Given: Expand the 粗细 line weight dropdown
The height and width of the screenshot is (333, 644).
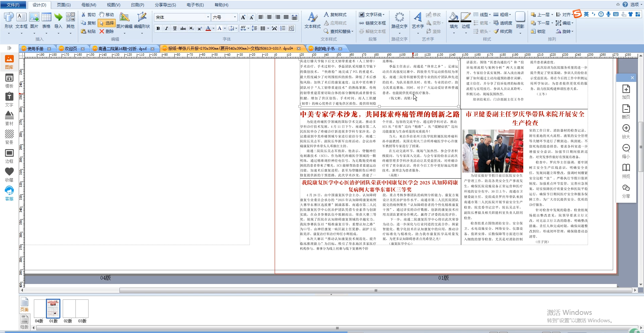Looking at the screenshot, I should [x=510, y=15].
